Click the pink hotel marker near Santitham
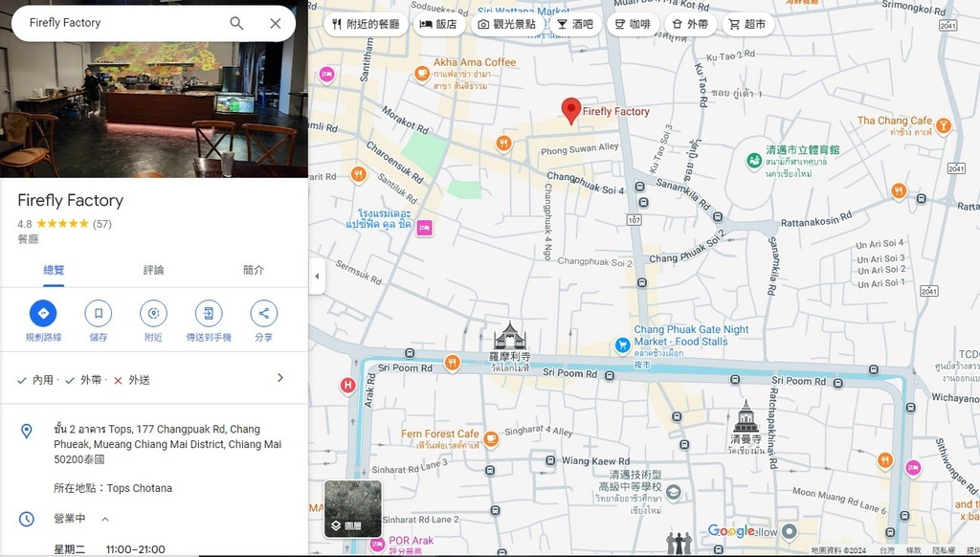 pyautogui.click(x=326, y=75)
